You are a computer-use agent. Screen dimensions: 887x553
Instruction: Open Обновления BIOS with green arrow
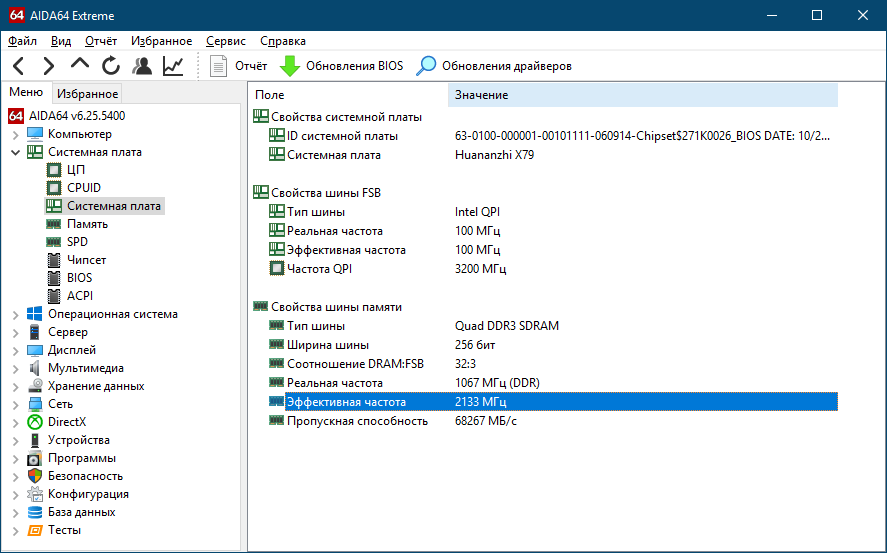point(342,66)
